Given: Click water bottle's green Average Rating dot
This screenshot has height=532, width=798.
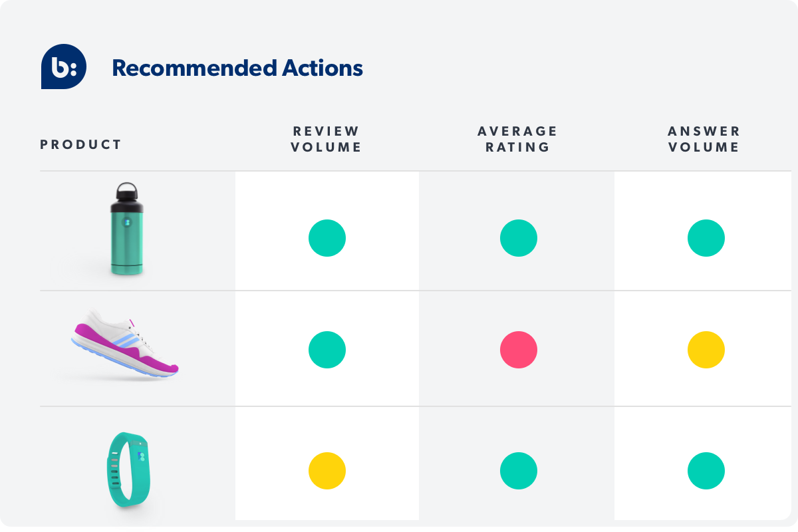Looking at the screenshot, I should [x=519, y=238].
